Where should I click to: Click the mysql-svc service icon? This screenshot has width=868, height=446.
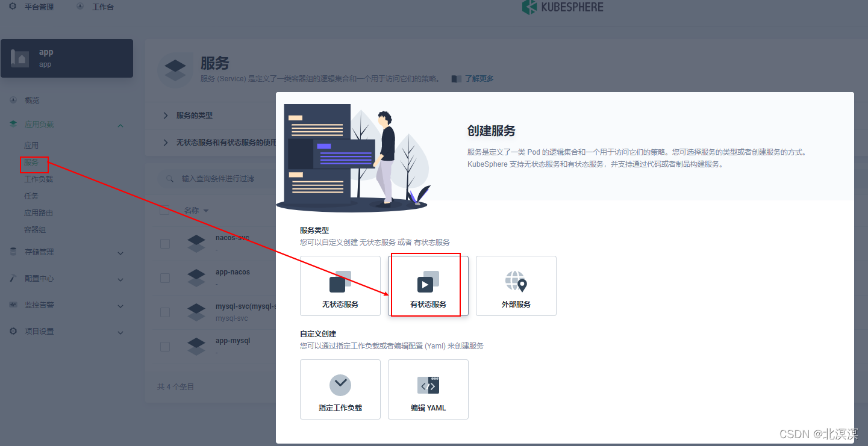coord(196,312)
